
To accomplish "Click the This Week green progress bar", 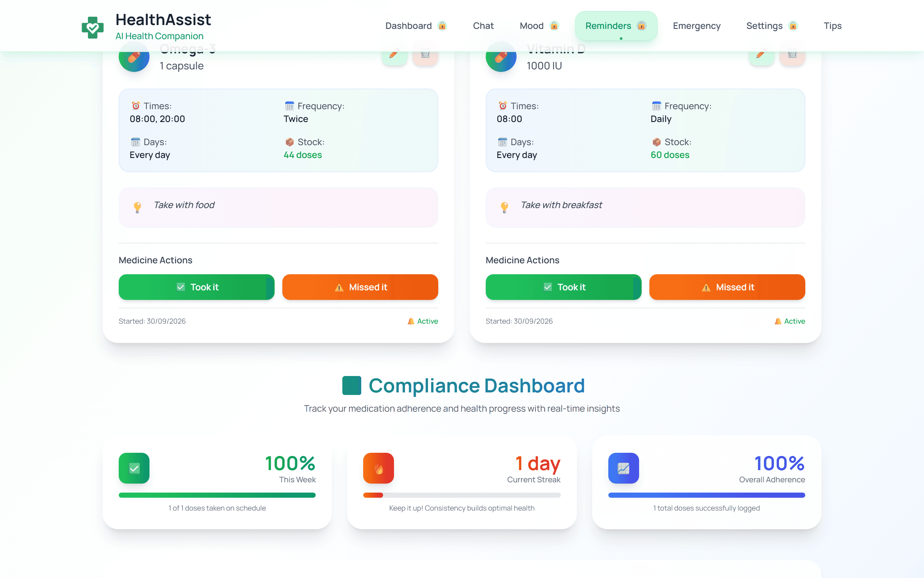I will 217,495.
